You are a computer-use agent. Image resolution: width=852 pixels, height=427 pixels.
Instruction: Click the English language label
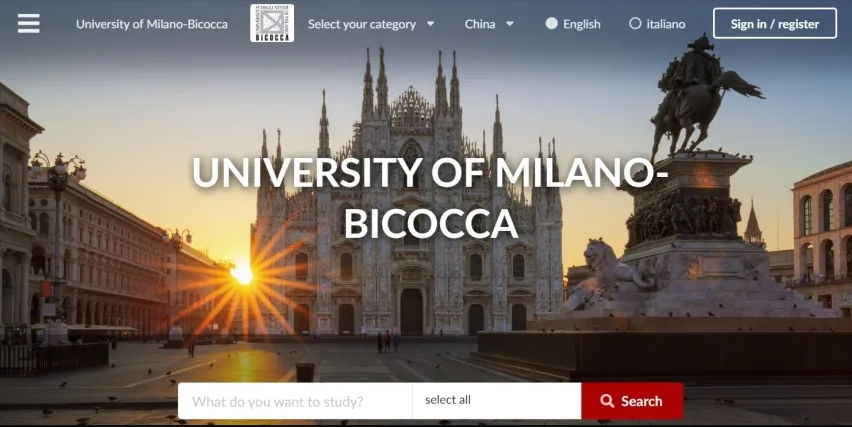point(581,24)
